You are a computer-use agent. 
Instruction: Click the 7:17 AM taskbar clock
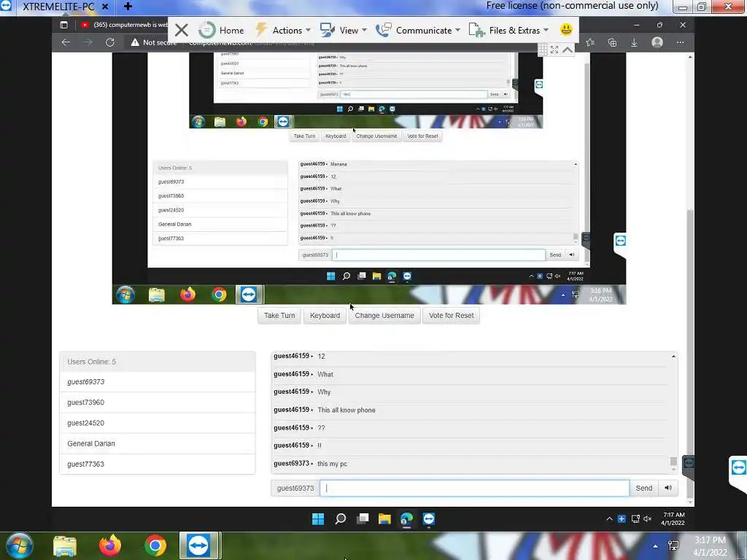click(x=673, y=519)
